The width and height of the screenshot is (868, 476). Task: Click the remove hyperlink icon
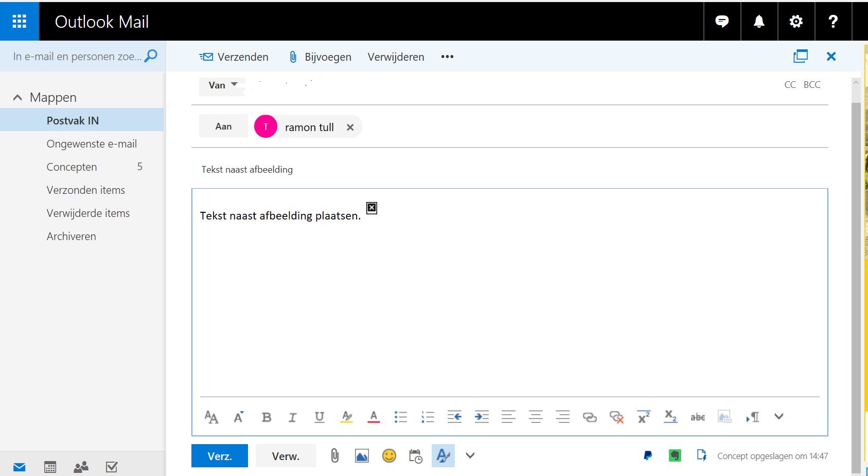[x=616, y=417]
